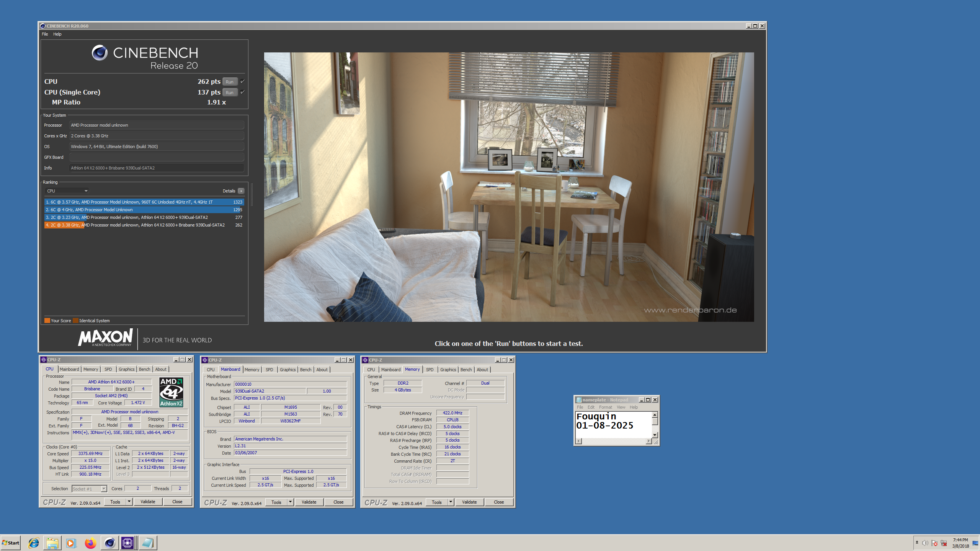Open the network status tray icon
The height and width of the screenshot is (551, 980).
point(944,543)
